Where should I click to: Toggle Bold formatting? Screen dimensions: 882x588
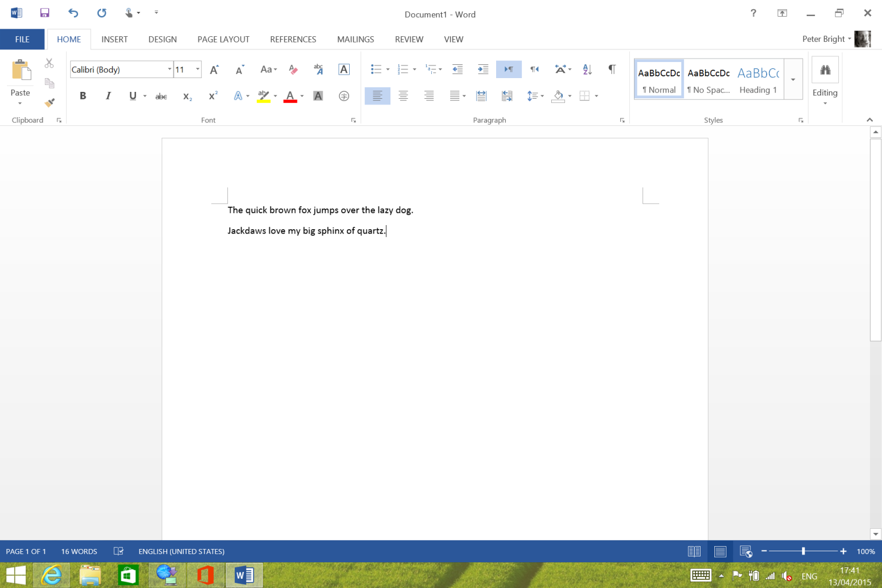click(83, 96)
